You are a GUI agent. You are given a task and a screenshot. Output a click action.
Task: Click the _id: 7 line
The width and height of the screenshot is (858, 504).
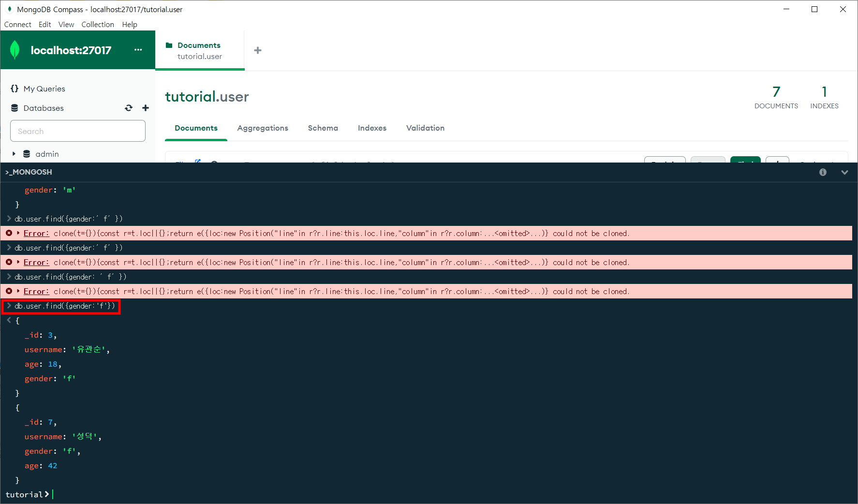(41, 422)
